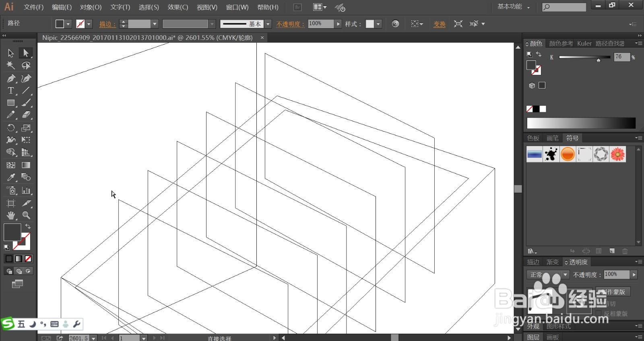Open the zoom level dropdown in status bar
644x341 pixels.
pyautogui.click(x=93, y=338)
